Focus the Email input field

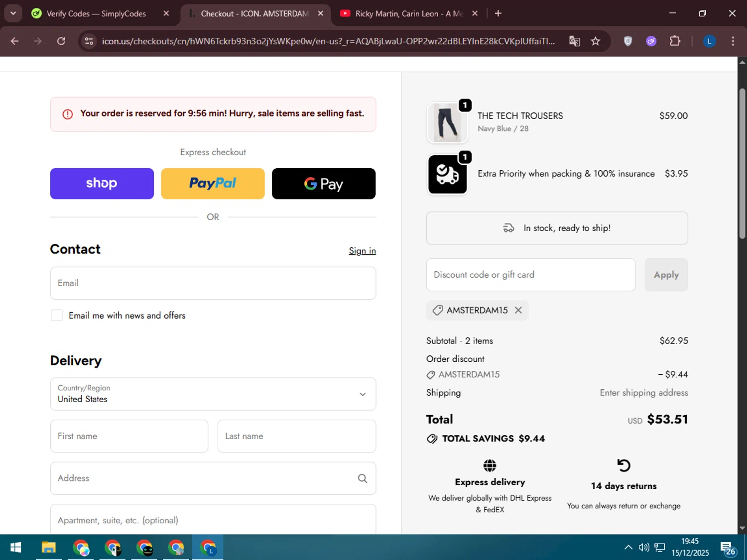213,283
